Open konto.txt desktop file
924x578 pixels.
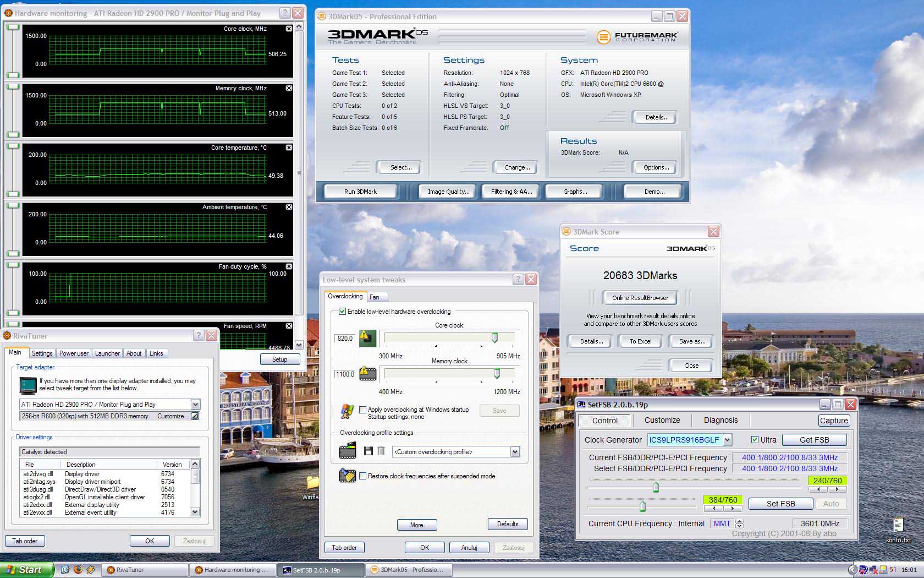pos(898,530)
